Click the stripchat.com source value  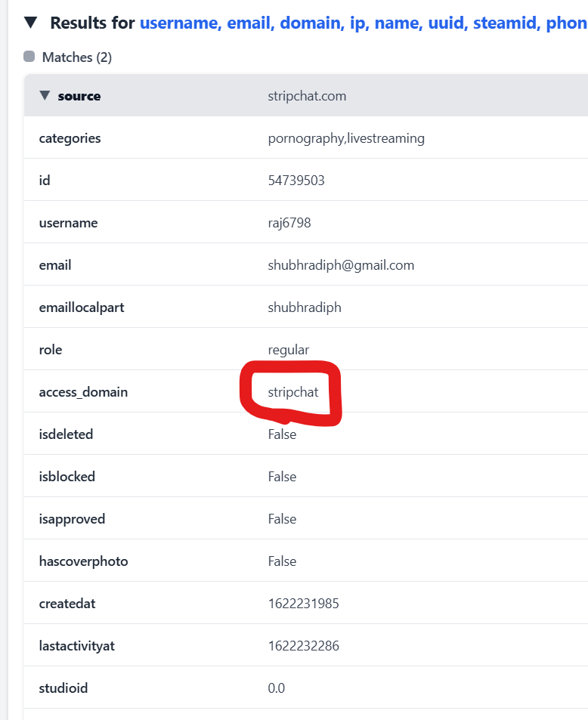[x=307, y=96]
